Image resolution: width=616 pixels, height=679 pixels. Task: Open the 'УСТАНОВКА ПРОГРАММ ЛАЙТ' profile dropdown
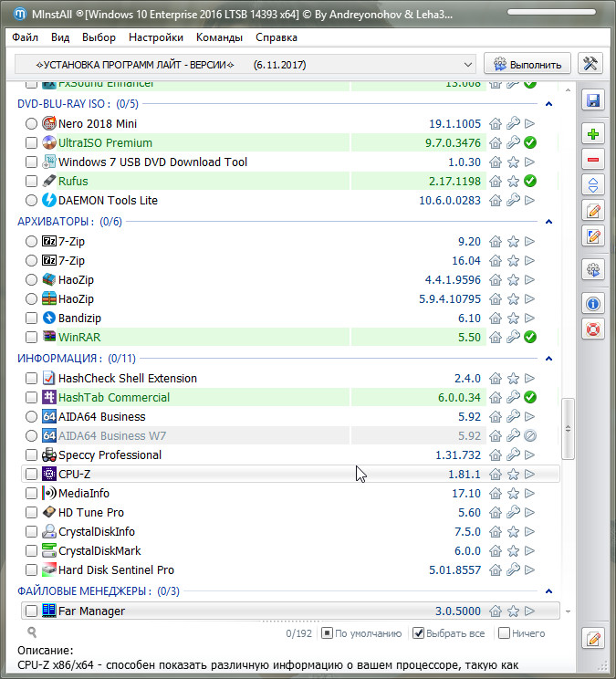coord(245,65)
